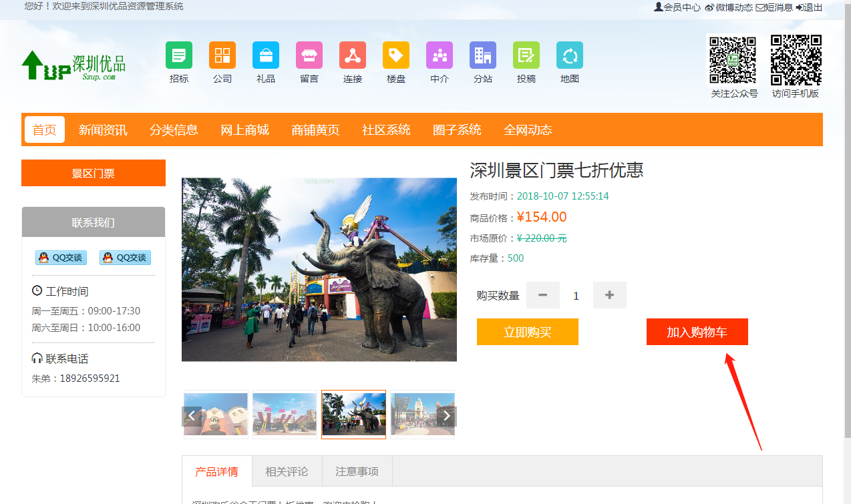Click the purchase quantity input field
Viewport: 851px width, 504px height.
(576, 295)
